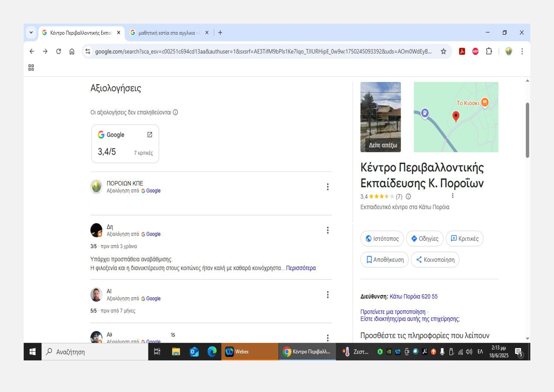Open three-dot menu for ΠΟΡΟΙΩΝ ΚΠΕ review
The height and width of the screenshot is (392, 554).
click(327, 187)
